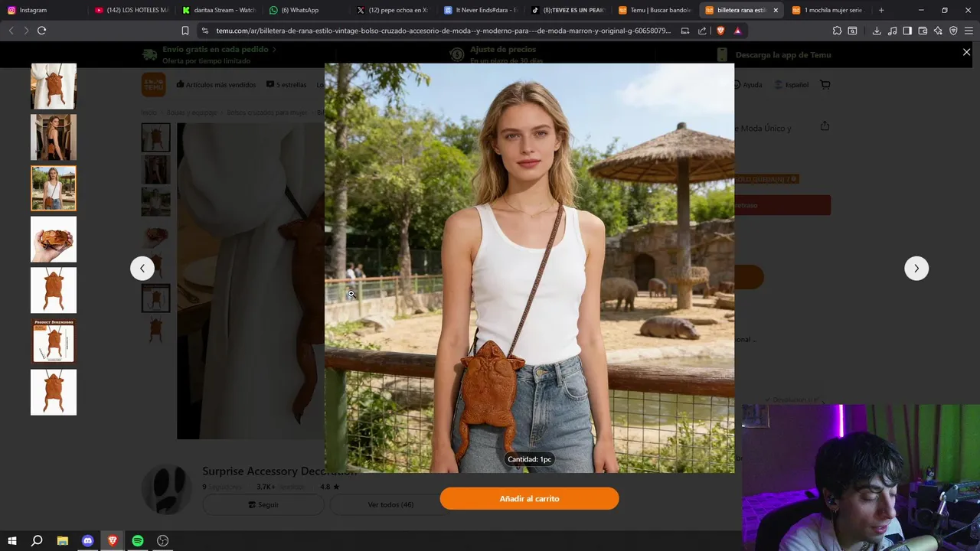Screen dimensions: 980x551
Task: Open OBS Studio from the taskbar
Action: [163, 540]
